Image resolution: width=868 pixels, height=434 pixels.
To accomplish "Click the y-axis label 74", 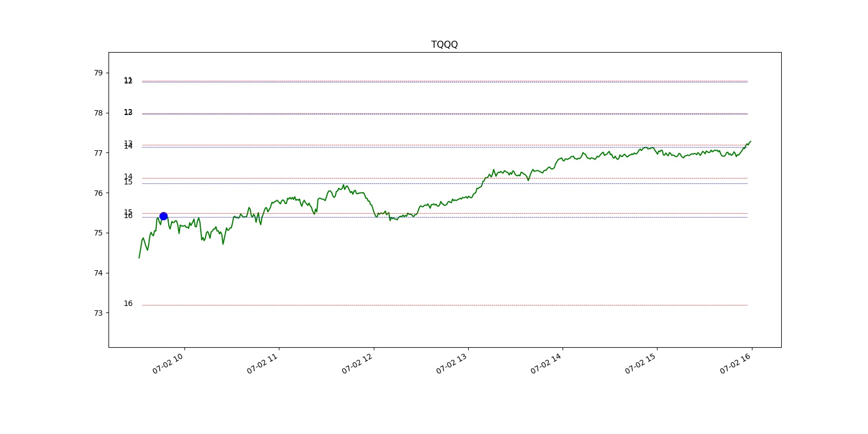I will click(x=98, y=273).
